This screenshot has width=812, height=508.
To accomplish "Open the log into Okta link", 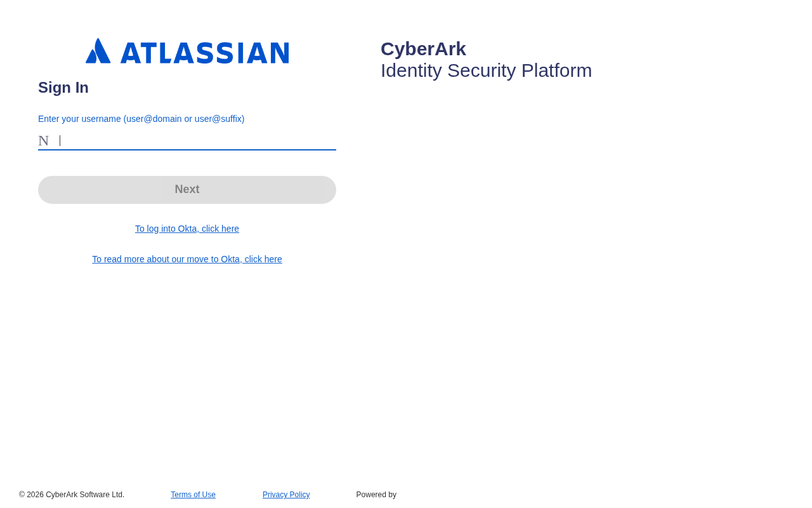I will pyautogui.click(x=187, y=229).
